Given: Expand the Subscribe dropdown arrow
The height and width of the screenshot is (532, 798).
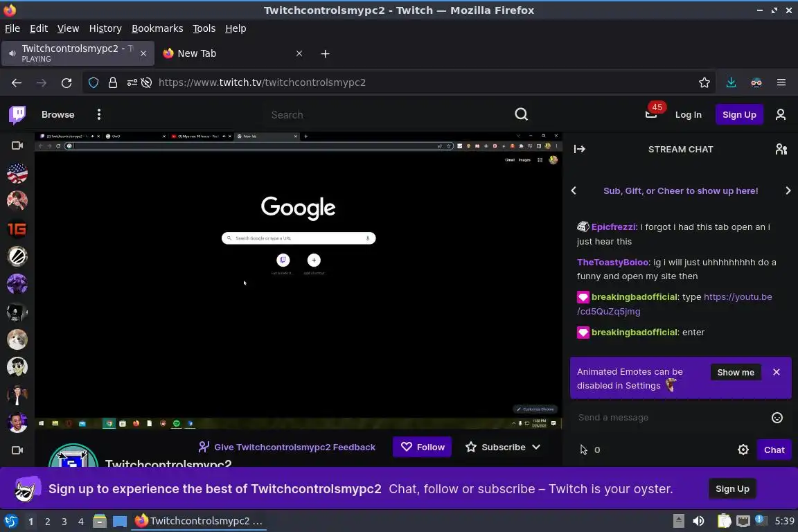Looking at the screenshot, I should click(536, 447).
